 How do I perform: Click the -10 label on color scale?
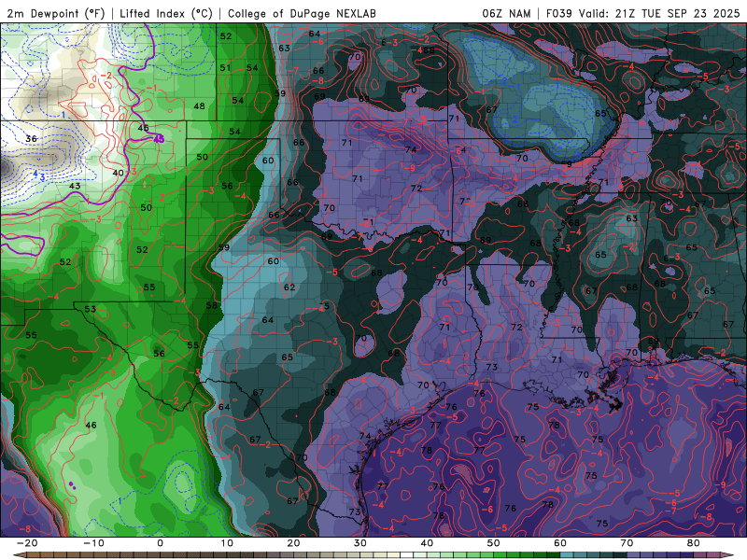[x=92, y=543]
